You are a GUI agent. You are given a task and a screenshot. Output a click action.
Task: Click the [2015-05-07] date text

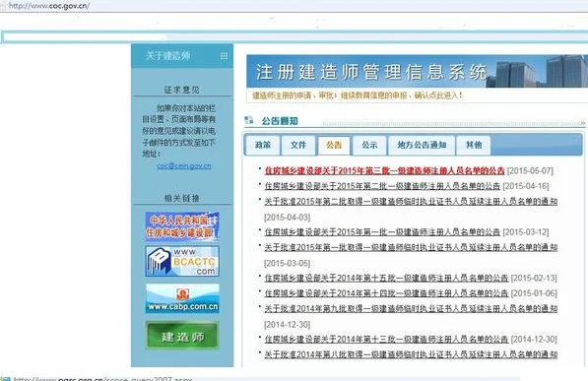pos(530,171)
